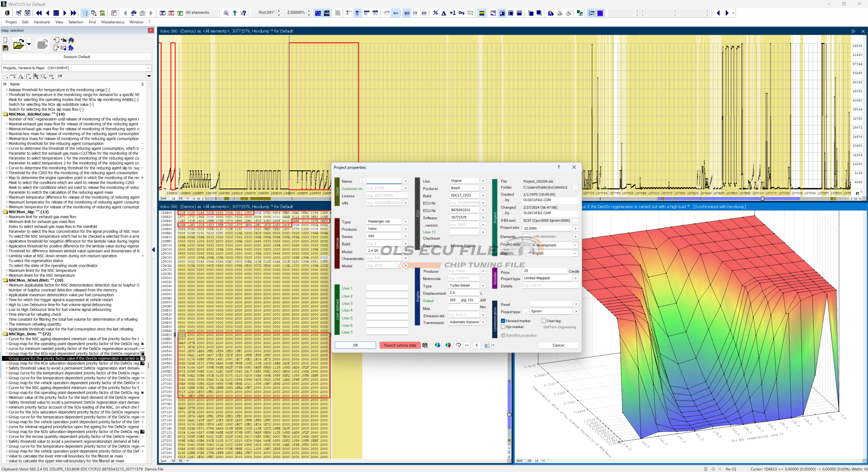Collapse the NSCMon_RdcMsCons folder

(x=5, y=114)
